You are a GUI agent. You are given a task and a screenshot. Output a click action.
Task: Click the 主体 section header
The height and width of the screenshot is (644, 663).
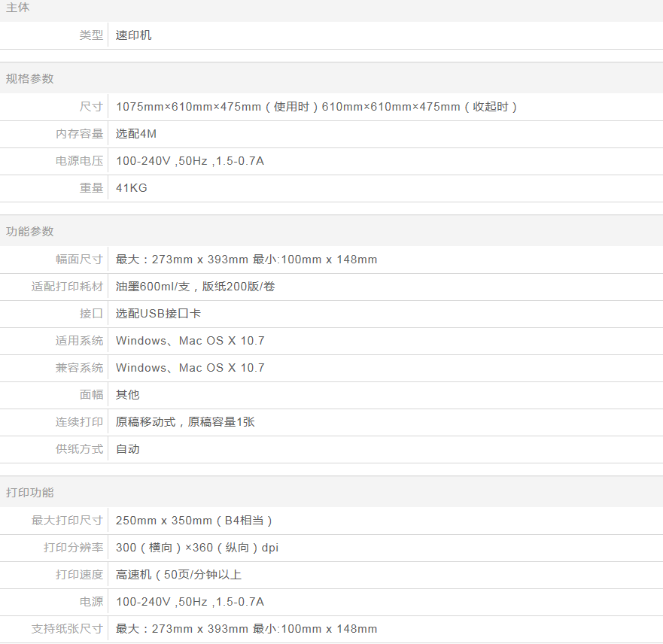pos(18,8)
